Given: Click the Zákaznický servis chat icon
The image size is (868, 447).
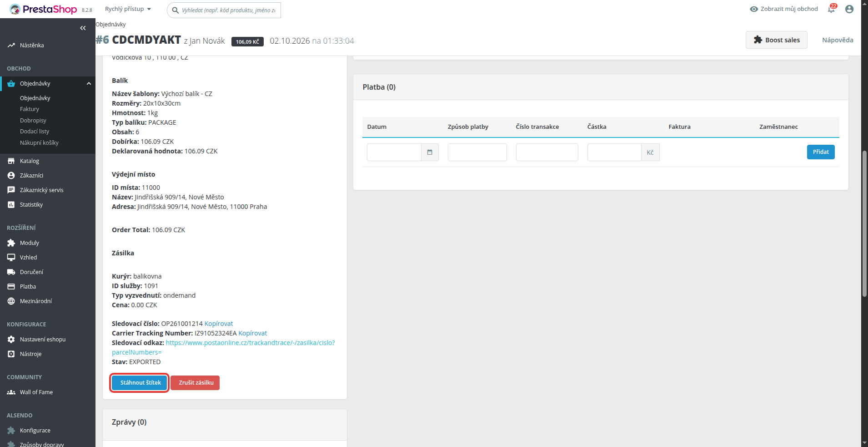Looking at the screenshot, I should pyautogui.click(x=11, y=190).
